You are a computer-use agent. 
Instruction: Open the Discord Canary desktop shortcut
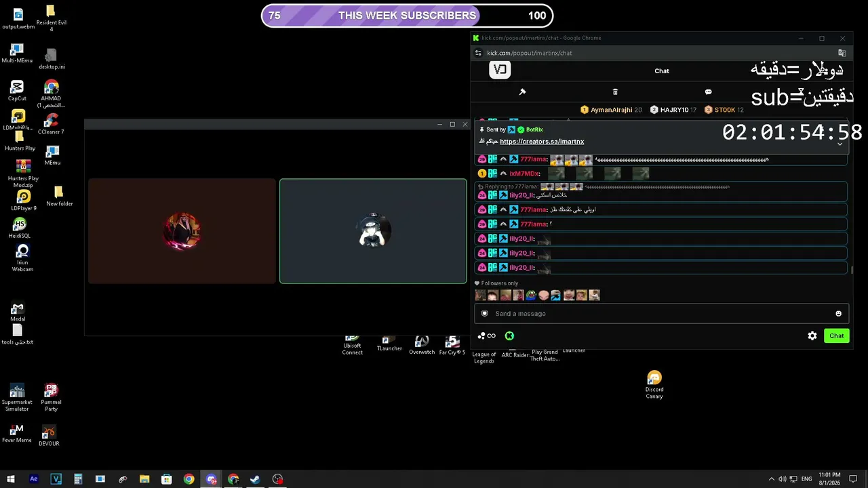(x=654, y=384)
